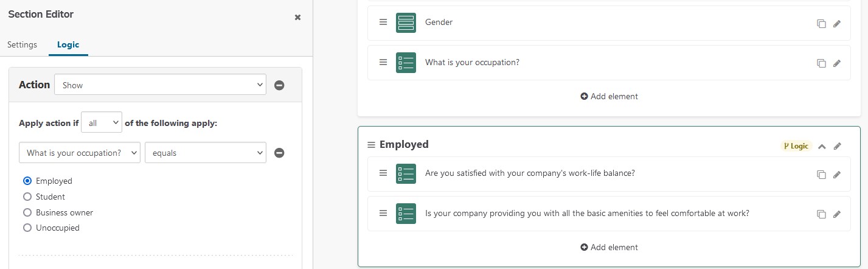Screen dimensions: 868x269
Task: Open the equals operator dropdown
Action: (x=205, y=153)
